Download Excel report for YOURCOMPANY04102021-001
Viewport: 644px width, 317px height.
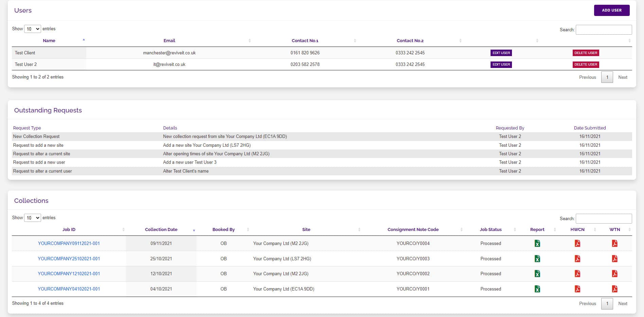tap(537, 289)
